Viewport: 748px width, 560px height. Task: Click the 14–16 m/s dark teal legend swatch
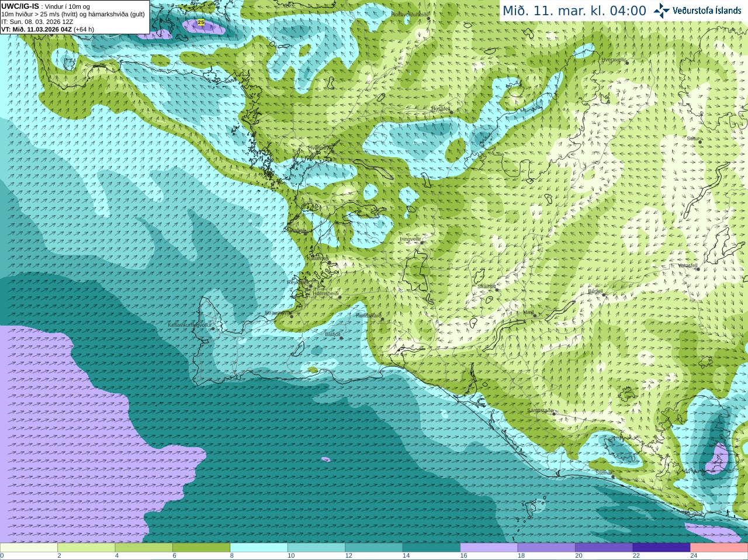tap(431, 548)
